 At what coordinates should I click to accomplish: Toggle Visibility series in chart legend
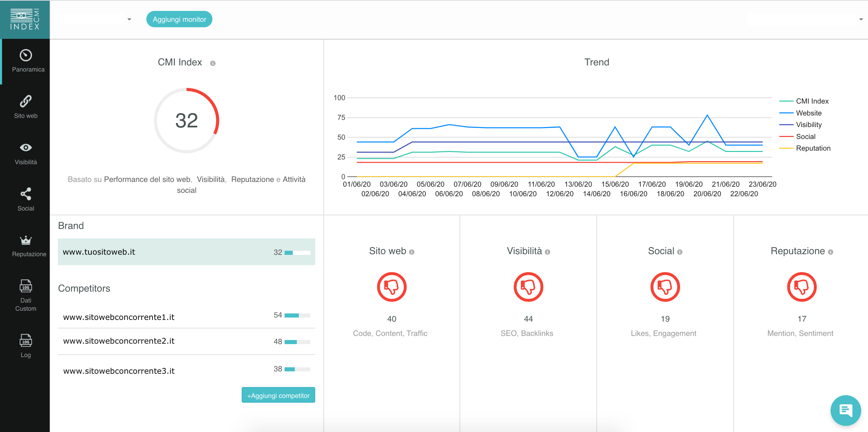808,125
